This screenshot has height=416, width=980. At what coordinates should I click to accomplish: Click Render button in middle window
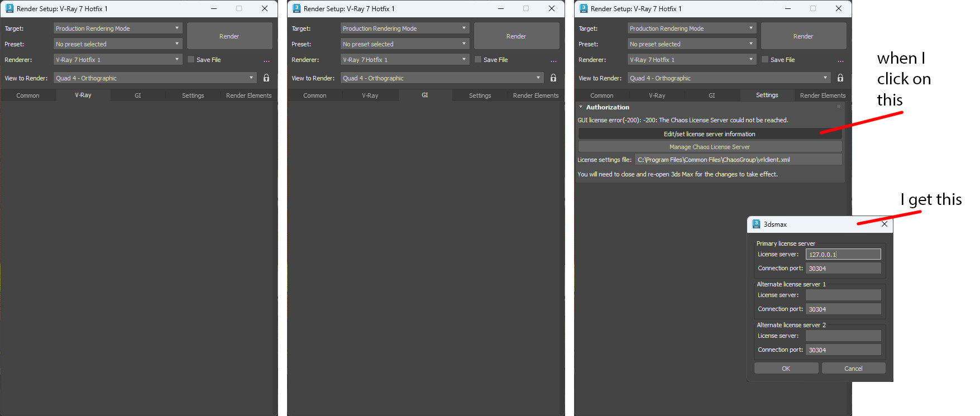pos(517,36)
